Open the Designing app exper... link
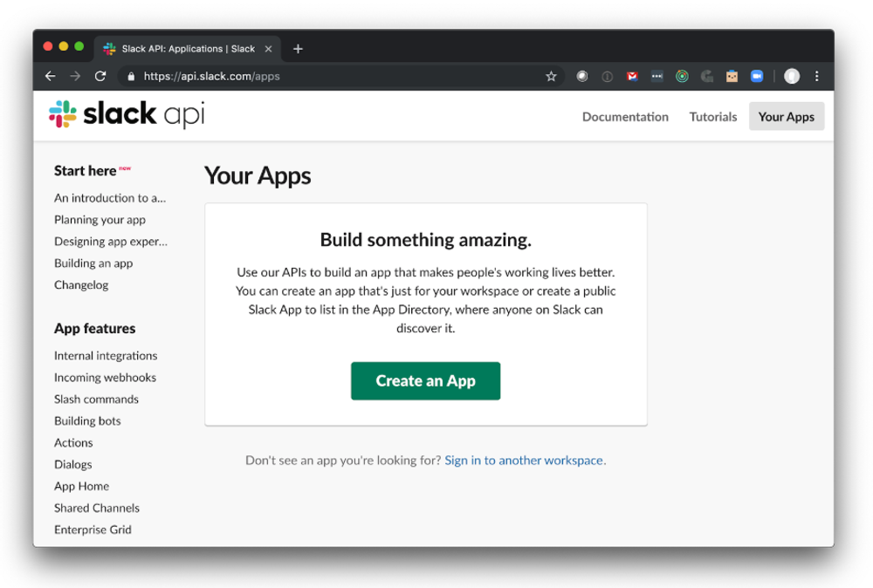The image size is (873, 588). (110, 242)
